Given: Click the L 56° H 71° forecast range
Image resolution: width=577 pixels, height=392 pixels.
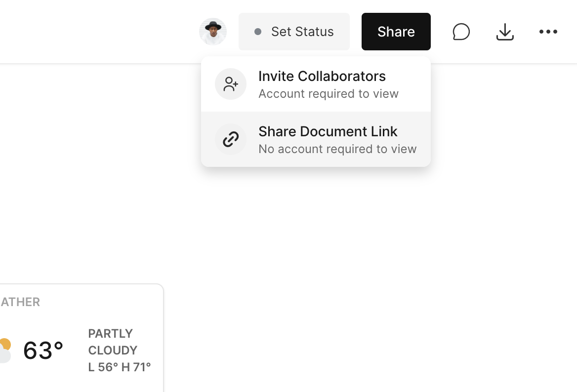Looking at the screenshot, I should point(120,367).
